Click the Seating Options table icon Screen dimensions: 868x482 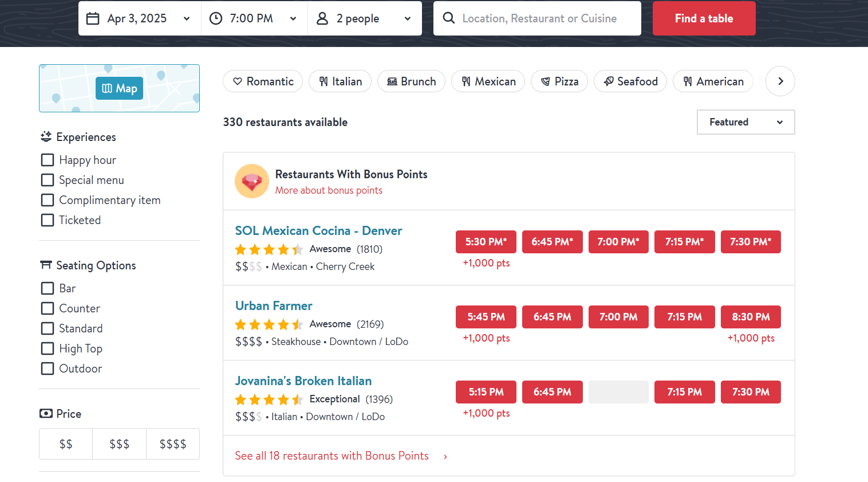tap(46, 265)
